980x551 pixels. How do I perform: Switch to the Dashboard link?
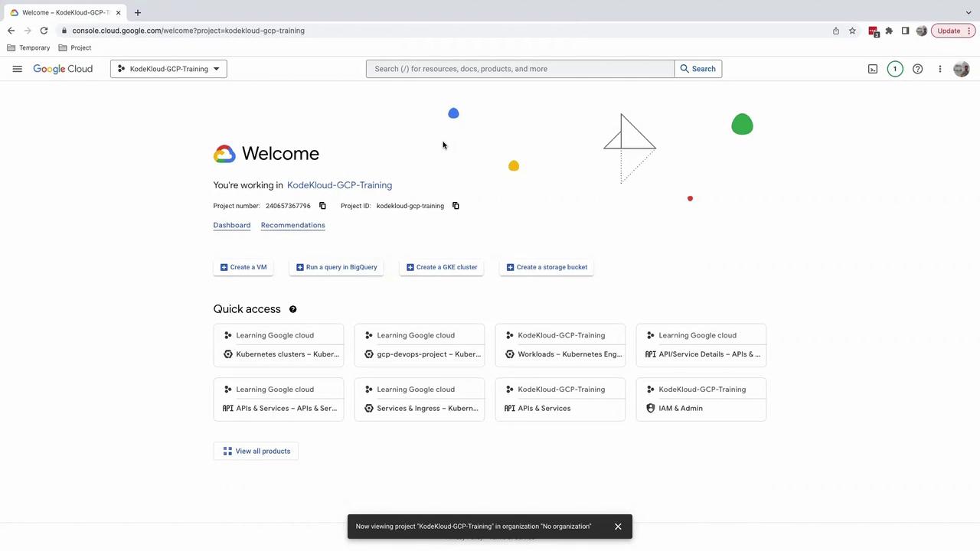click(x=232, y=225)
